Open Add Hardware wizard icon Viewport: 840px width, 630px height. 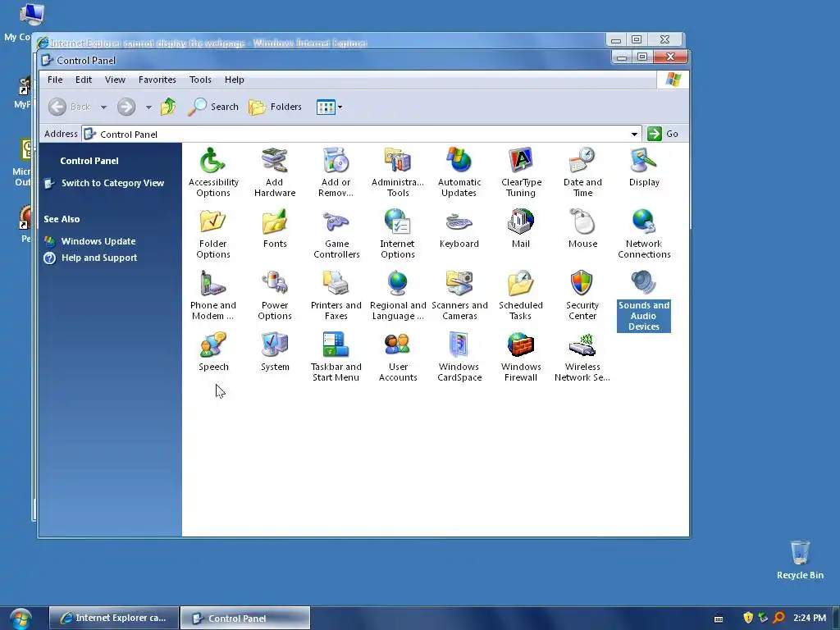tap(275, 172)
